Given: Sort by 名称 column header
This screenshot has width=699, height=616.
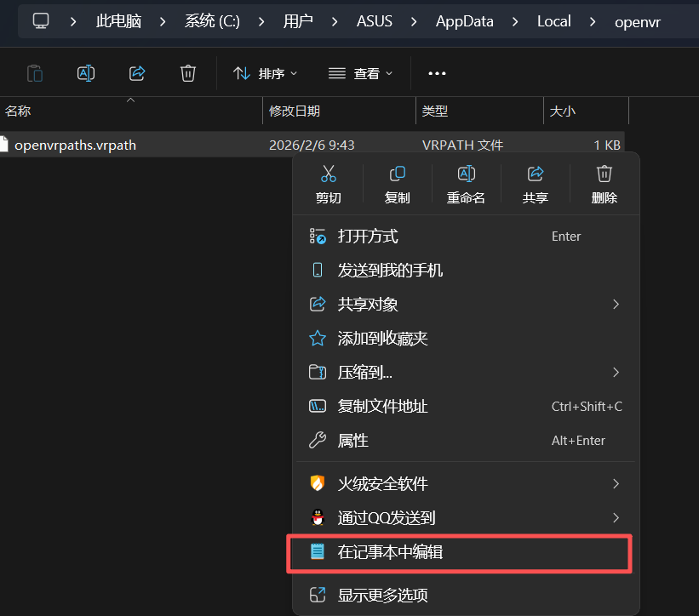Looking at the screenshot, I should 131,111.
